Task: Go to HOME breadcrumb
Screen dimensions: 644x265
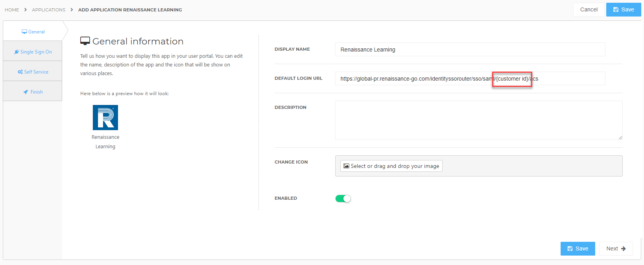Action: tap(12, 10)
